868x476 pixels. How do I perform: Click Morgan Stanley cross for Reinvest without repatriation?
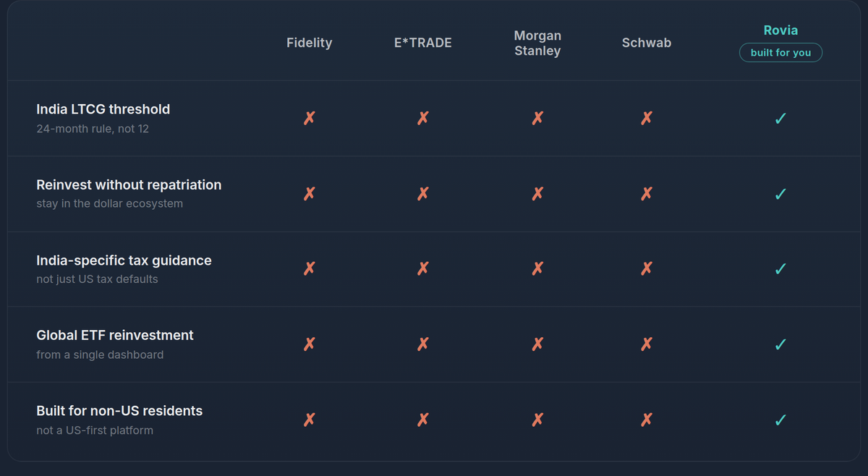click(x=537, y=193)
